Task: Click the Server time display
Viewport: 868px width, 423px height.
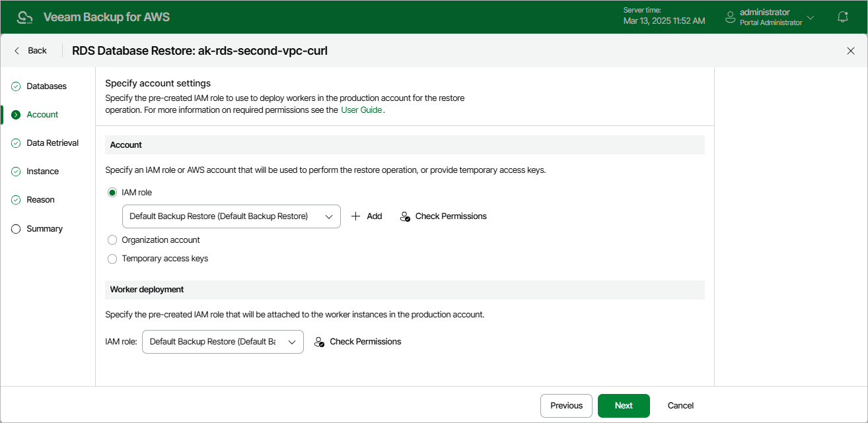Action: (x=664, y=16)
